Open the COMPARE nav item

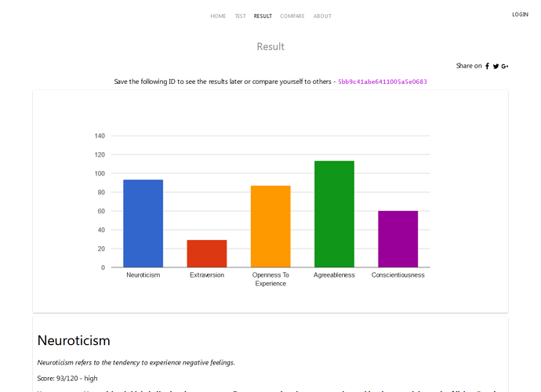(x=292, y=16)
